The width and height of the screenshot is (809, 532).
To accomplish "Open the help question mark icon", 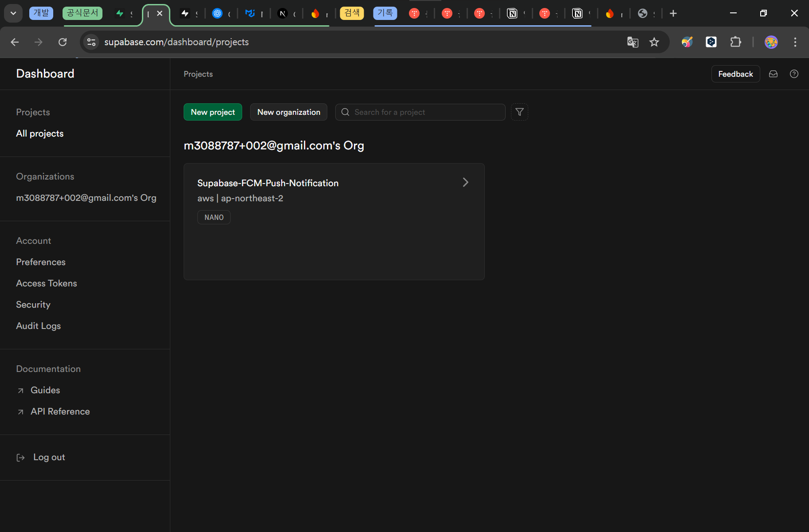I will point(794,74).
